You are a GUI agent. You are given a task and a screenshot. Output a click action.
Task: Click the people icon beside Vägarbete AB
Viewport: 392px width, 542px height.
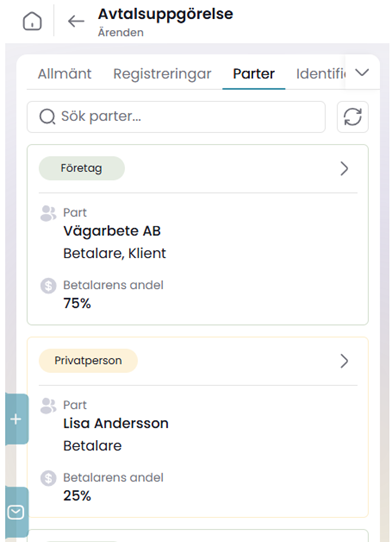point(48,213)
